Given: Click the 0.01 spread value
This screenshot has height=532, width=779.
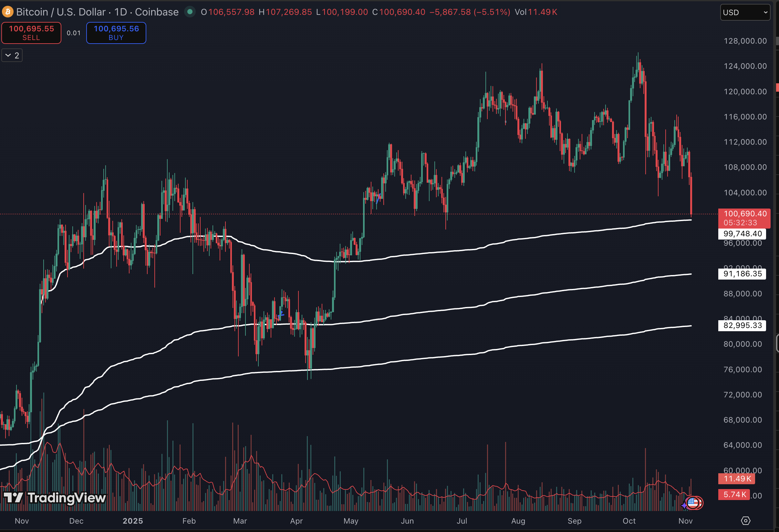Looking at the screenshot, I should (x=73, y=33).
